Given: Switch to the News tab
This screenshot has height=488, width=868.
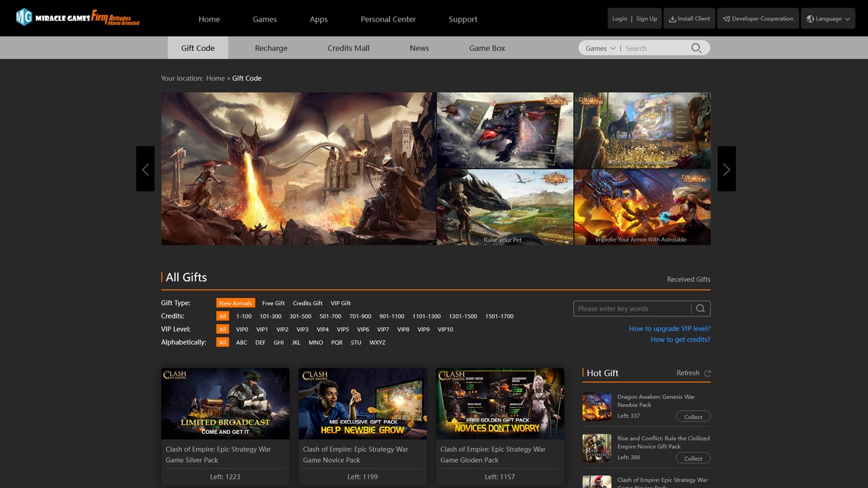Looking at the screenshot, I should [419, 48].
